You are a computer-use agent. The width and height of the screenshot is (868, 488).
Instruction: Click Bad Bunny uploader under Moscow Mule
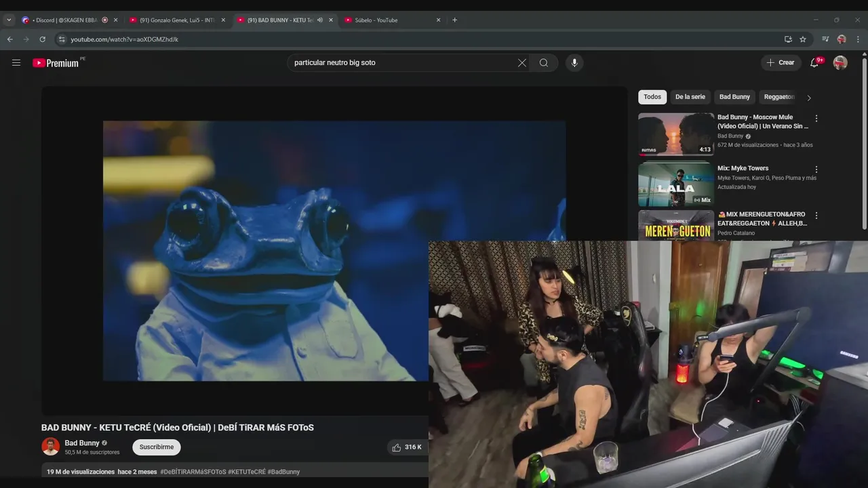coord(730,136)
